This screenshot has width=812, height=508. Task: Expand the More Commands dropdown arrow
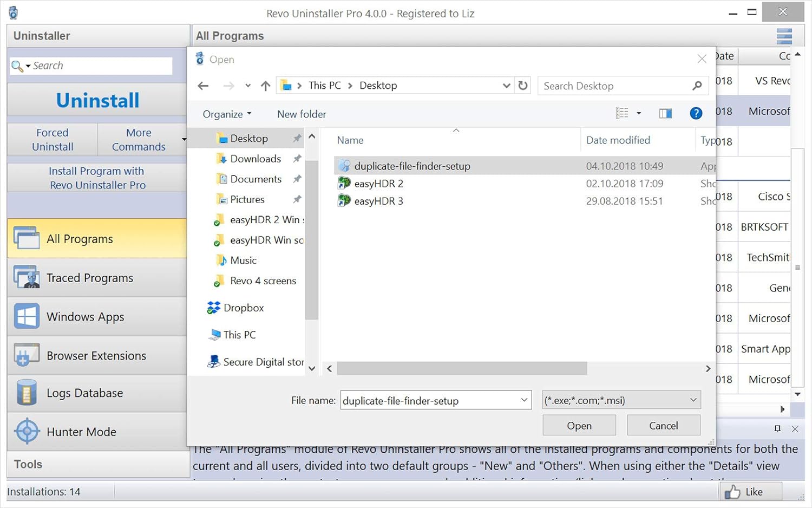(184, 140)
